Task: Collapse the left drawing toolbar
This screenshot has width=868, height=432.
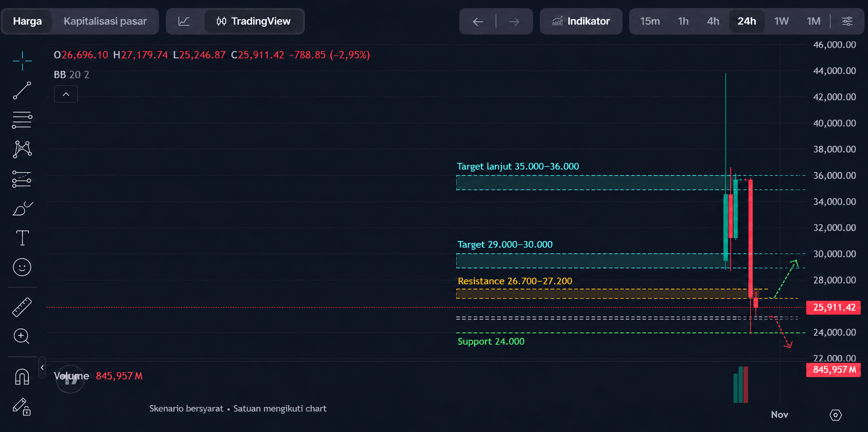Action: click(x=42, y=368)
